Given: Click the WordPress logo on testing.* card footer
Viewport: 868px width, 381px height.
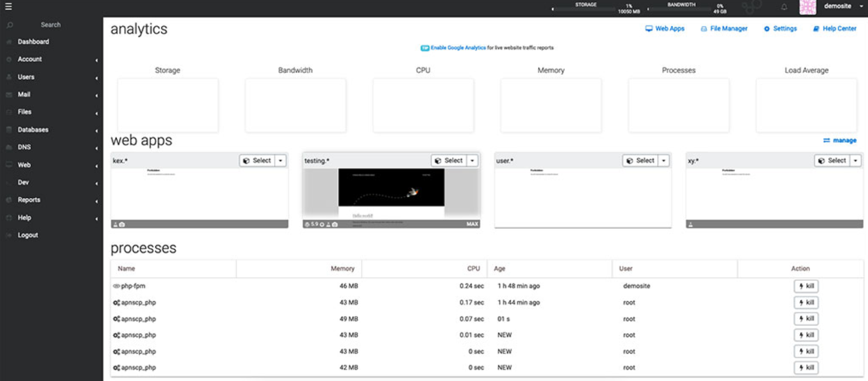Looking at the screenshot, I should (x=308, y=224).
